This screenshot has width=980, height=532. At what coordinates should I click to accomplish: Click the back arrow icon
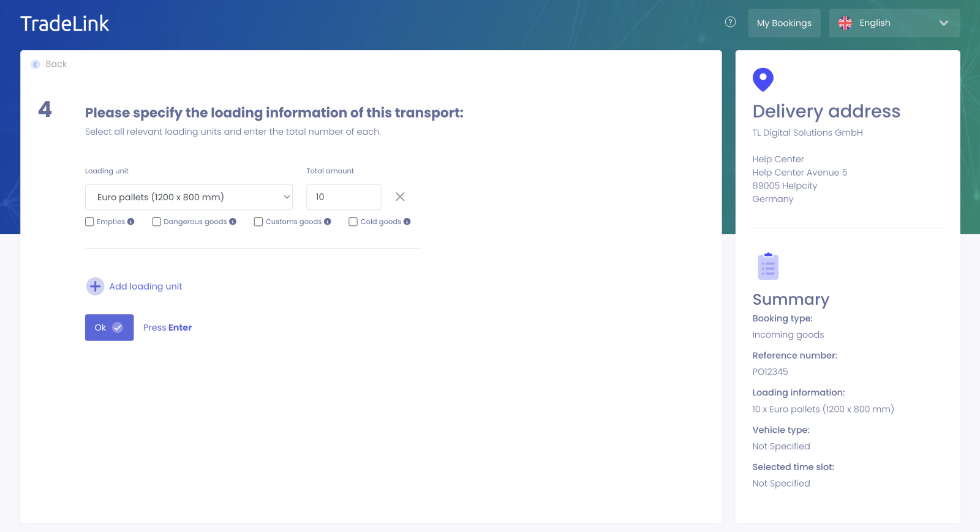pyautogui.click(x=36, y=64)
